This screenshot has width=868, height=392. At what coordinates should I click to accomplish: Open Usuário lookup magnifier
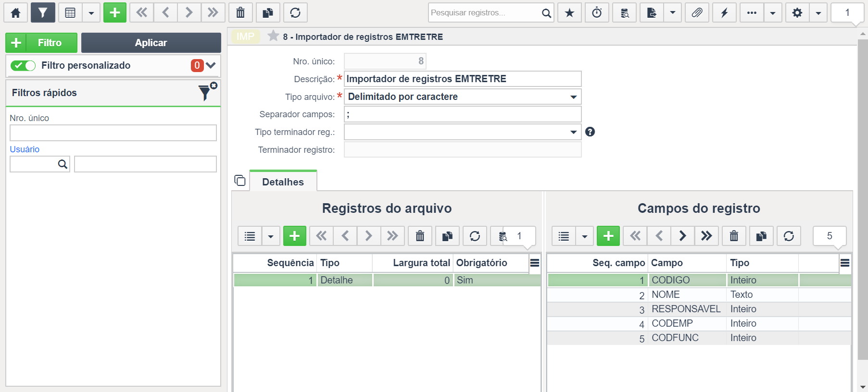coord(63,164)
